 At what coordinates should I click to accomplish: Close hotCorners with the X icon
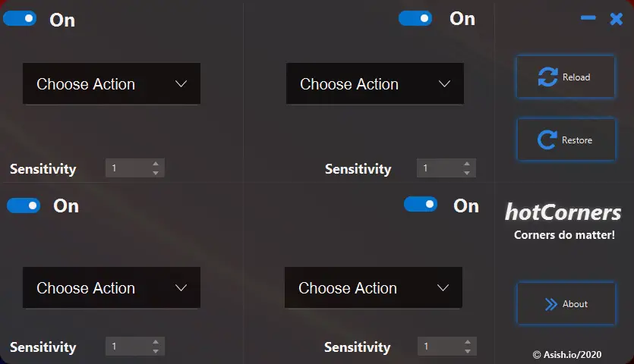(x=617, y=18)
